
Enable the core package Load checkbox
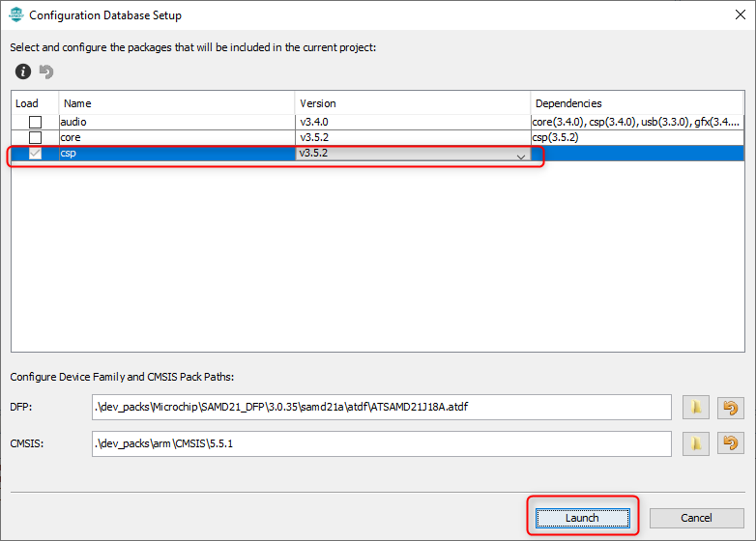(35, 138)
